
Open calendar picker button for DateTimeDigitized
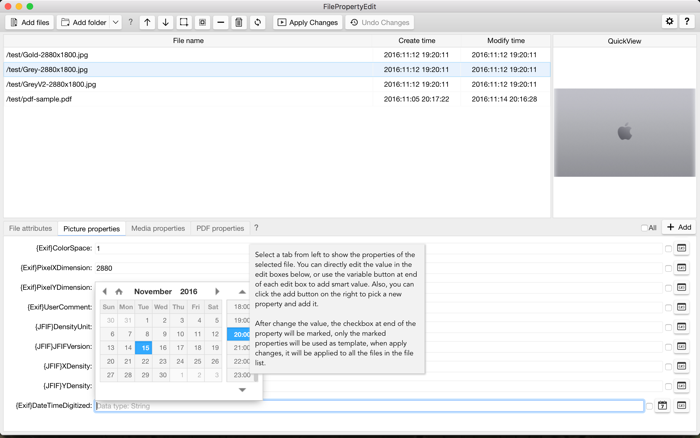(x=662, y=405)
